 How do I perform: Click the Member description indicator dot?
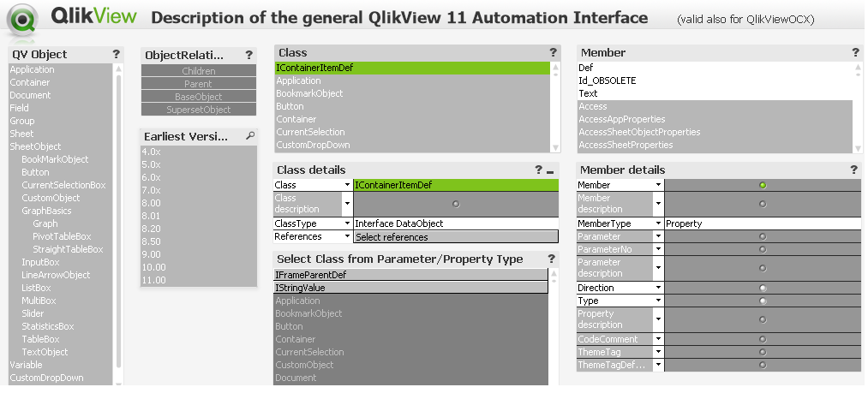coord(763,204)
